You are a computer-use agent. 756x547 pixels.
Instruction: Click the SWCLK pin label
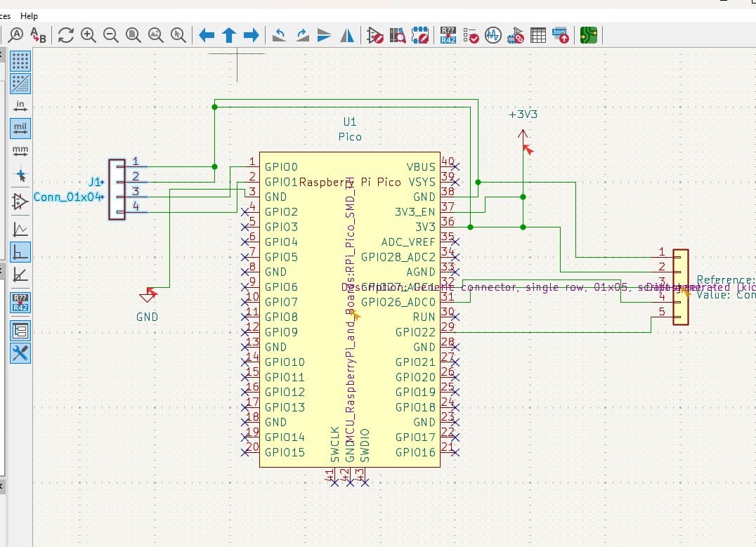[335, 444]
